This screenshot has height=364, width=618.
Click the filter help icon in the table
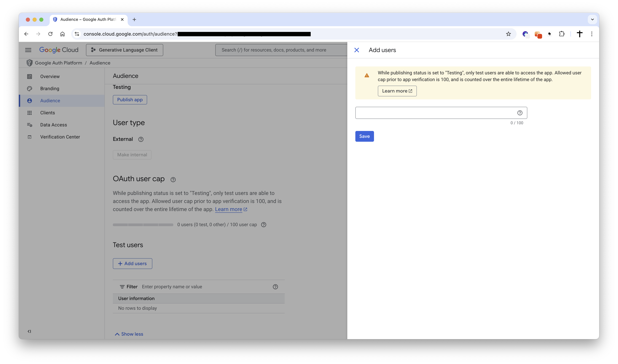click(x=275, y=287)
